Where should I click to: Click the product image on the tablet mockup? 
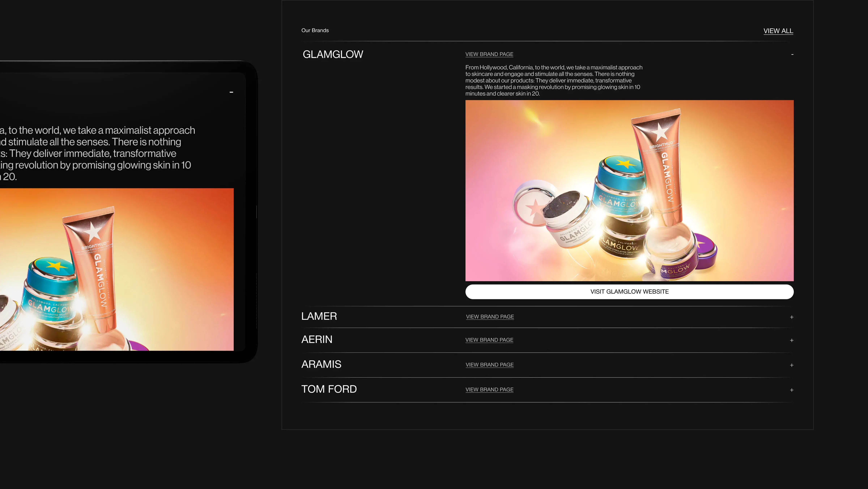coord(116,269)
